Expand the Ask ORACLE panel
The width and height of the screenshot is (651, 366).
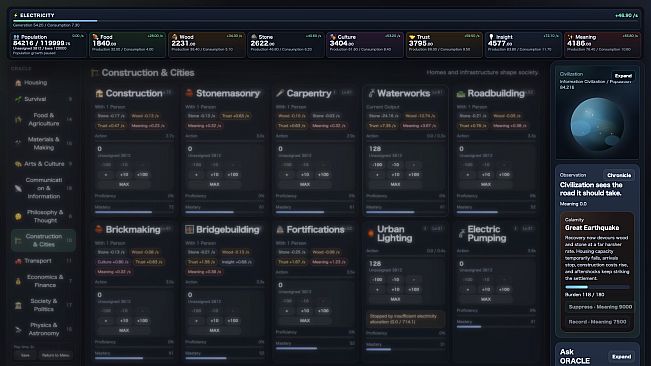point(621,356)
